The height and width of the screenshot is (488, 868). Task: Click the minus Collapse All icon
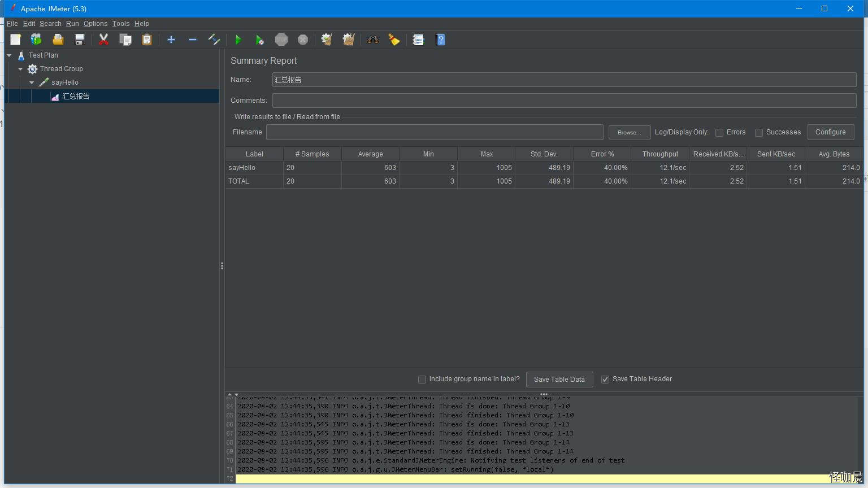(x=193, y=40)
